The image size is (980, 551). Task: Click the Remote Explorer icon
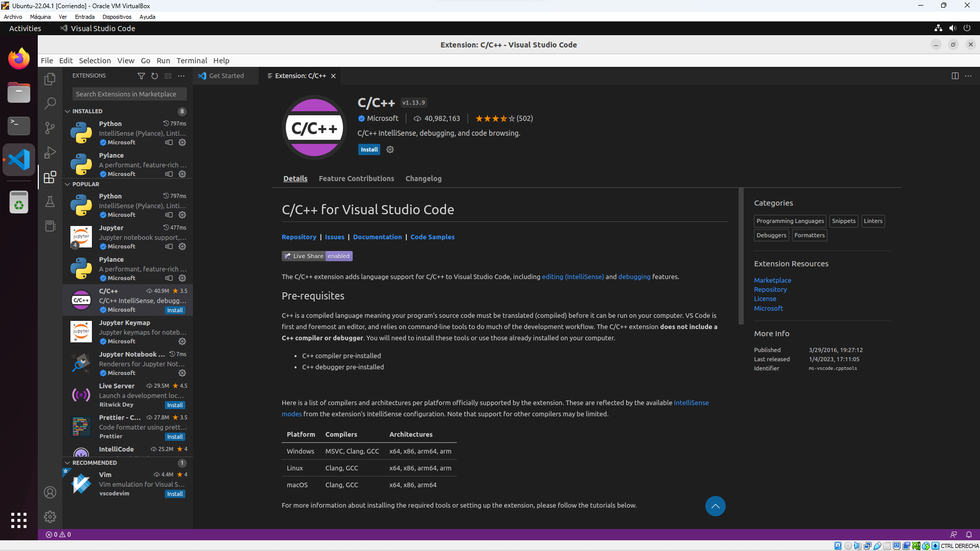click(51, 226)
